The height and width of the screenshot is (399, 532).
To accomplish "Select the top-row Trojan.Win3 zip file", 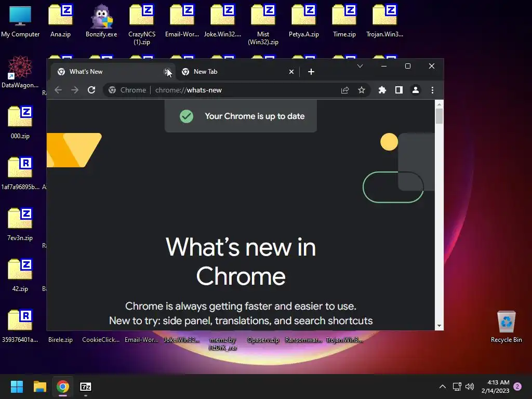I will (x=384, y=20).
